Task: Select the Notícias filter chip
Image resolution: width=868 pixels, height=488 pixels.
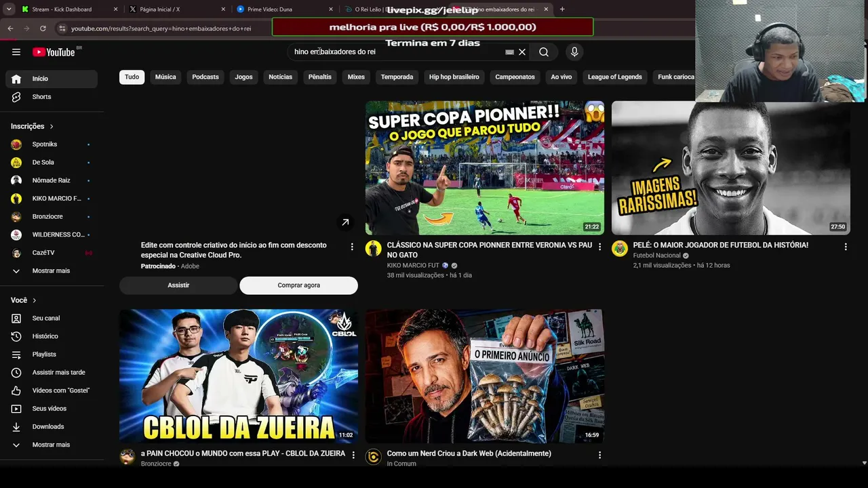Action: pyautogui.click(x=280, y=77)
